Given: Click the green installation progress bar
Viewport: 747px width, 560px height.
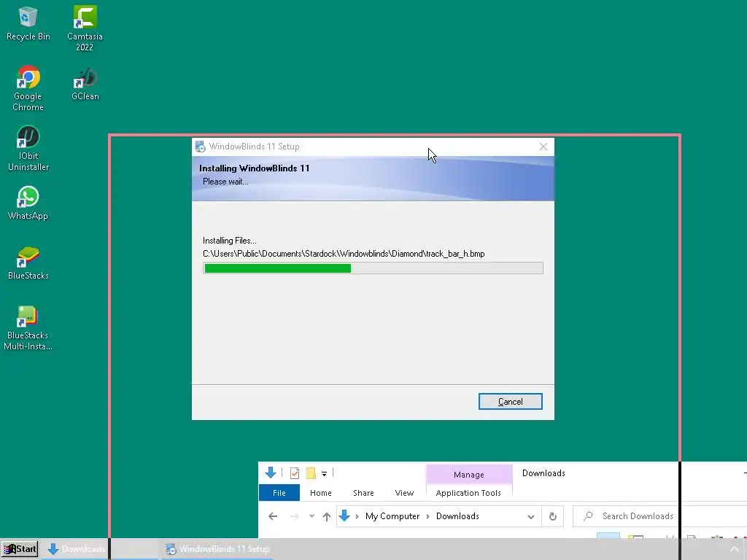Looking at the screenshot, I should [277, 268].
